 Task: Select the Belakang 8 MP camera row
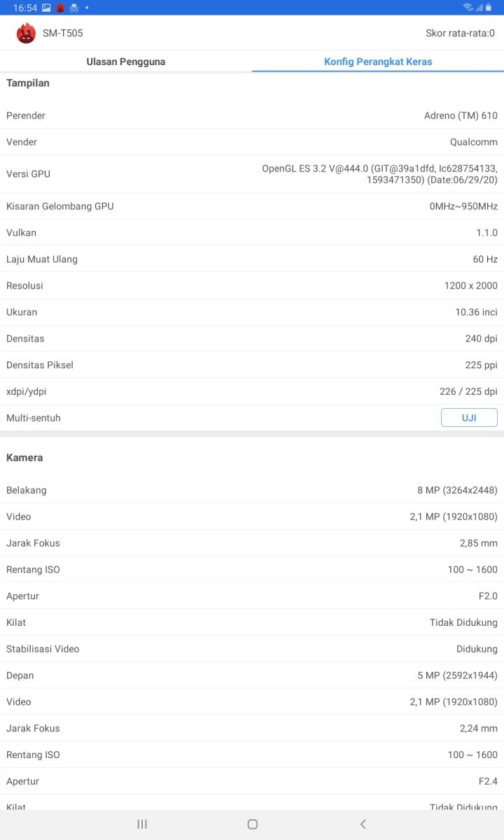coord(252,490)
